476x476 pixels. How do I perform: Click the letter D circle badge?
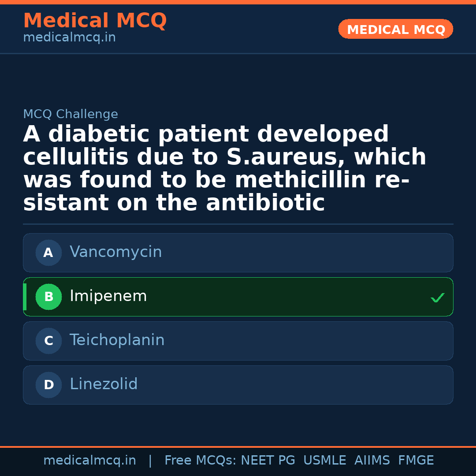click(48, 385)
